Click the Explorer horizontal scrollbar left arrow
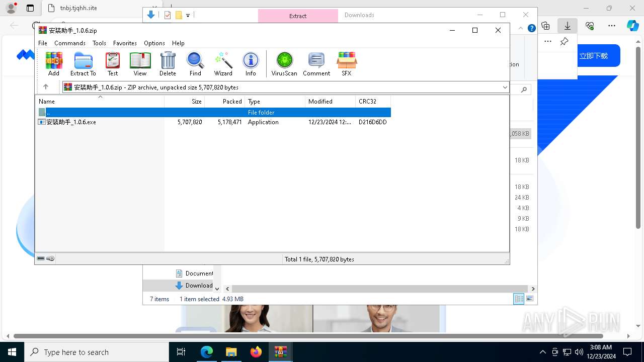Screen dimensions: 644x362 (x=227, y=289)
